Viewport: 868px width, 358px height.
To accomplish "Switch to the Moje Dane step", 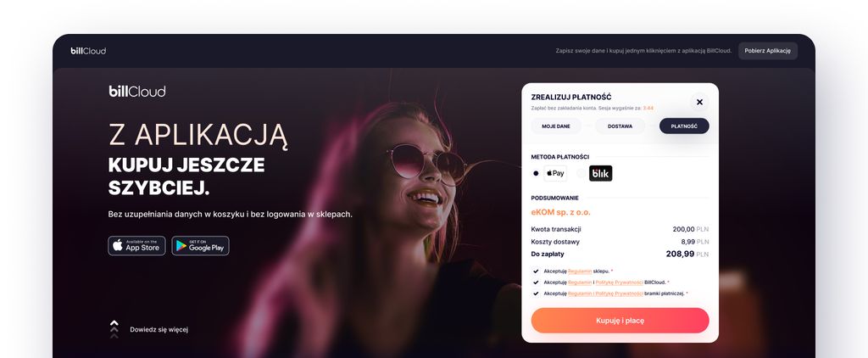I will click(556, 126).
